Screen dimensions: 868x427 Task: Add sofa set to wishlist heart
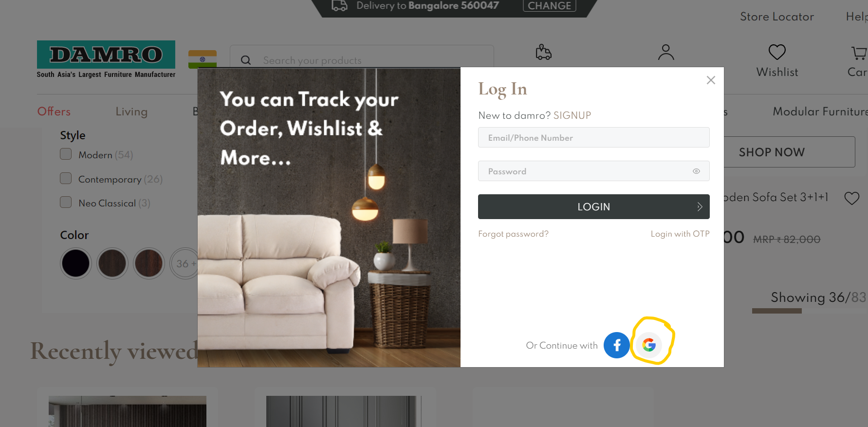point(851,198)
